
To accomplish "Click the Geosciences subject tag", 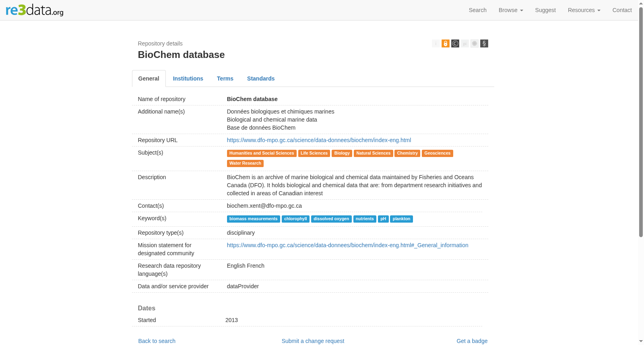I will [438, 153].
